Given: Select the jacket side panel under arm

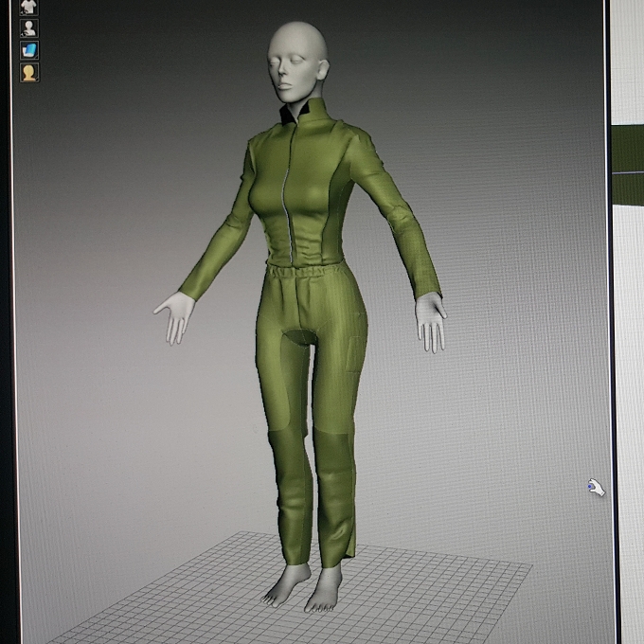Looking at the screenshot, I should click(336, 214).
